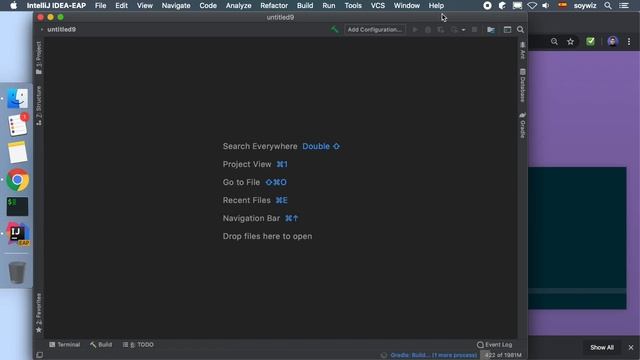640x360 pixels.
Task: Open the Structure tool window tab
Action: pos(39,106)
